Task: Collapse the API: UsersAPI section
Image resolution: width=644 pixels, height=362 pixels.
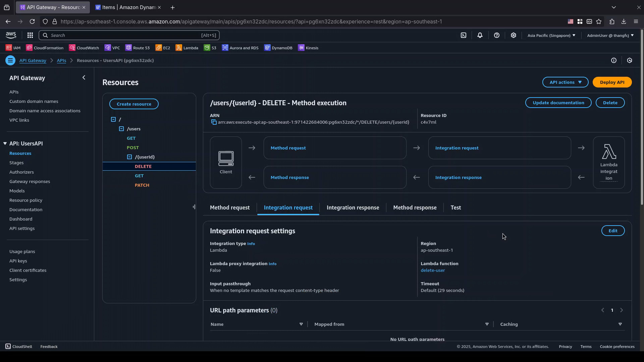Action: [x=5, y=143]
